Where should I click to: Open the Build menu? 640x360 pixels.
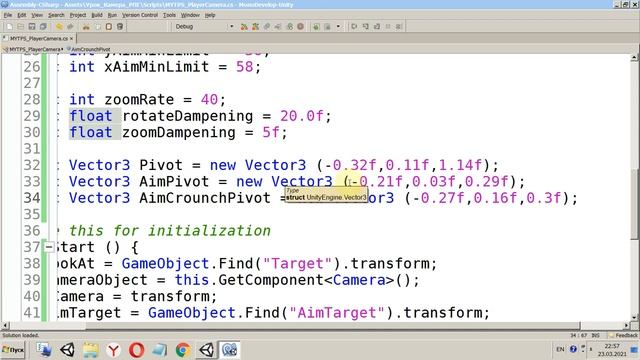point(97,15)
